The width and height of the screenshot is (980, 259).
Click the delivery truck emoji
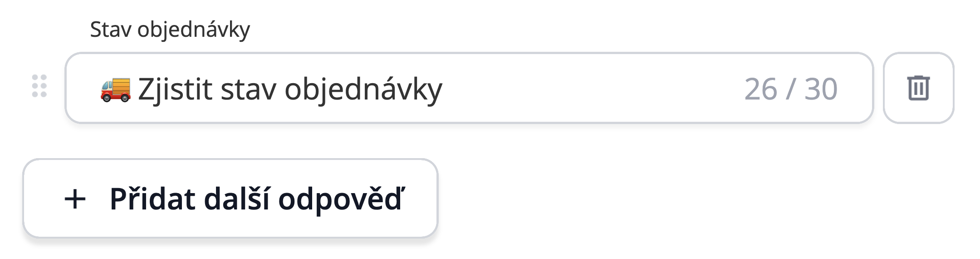click(x=115, y=89)
